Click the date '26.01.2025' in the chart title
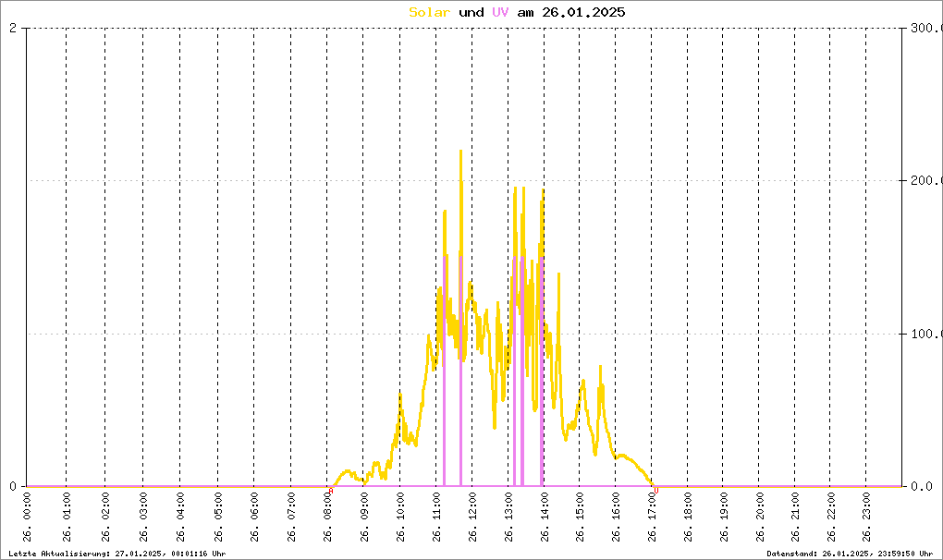Image resolution: width=943 pixels, height=560 pixels. [583, 12]
